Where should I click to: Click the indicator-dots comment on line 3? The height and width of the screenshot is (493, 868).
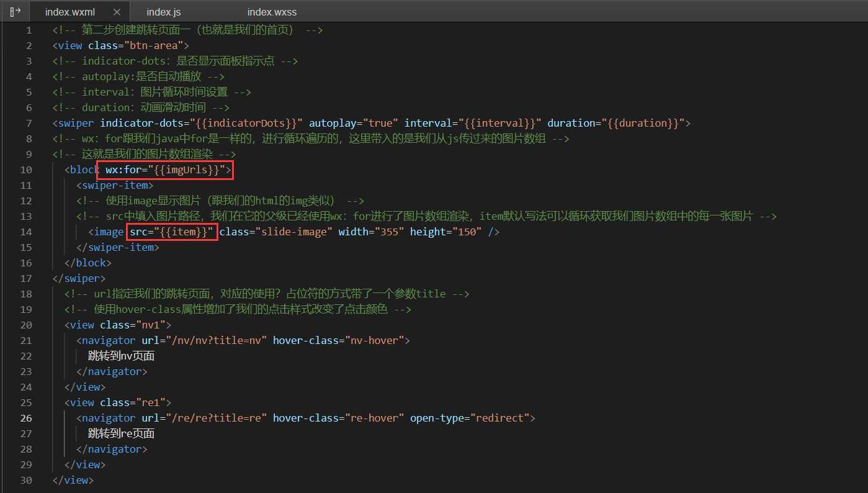tap(175, 61)
